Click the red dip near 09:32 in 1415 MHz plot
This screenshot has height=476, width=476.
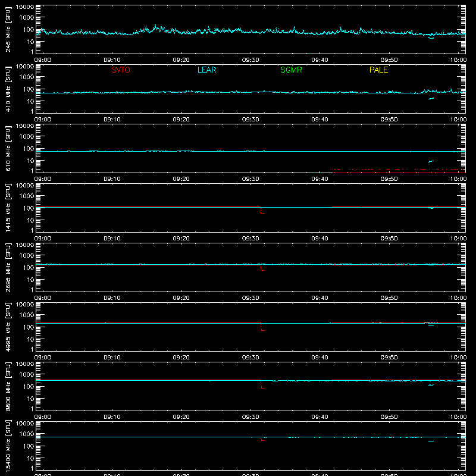tap(262, 211)
